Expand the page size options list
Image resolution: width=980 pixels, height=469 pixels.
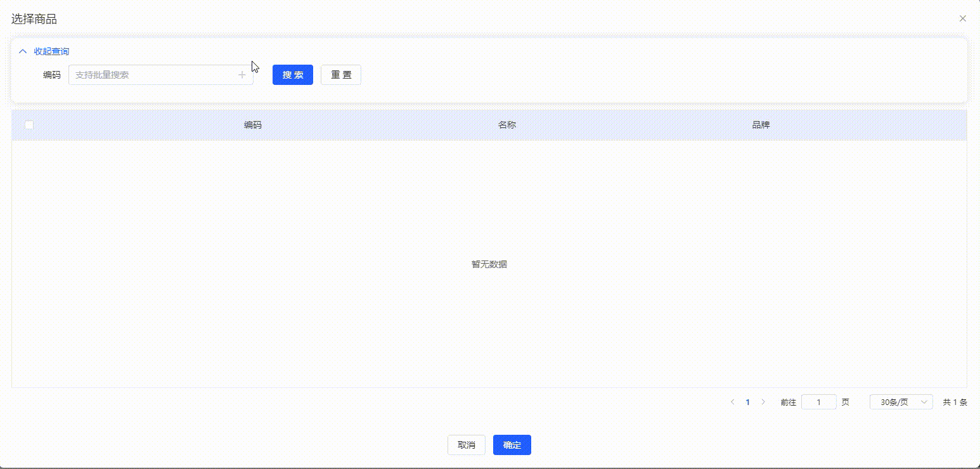901,402
